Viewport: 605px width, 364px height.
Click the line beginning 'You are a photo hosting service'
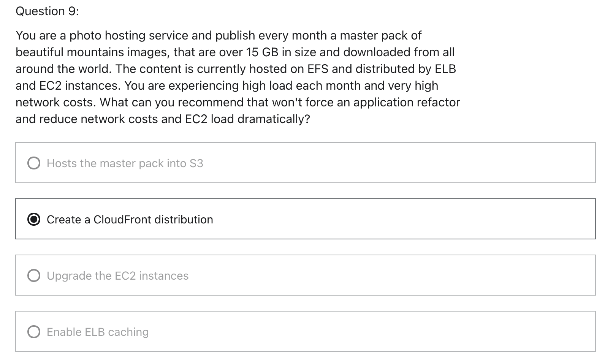point(219,35)
